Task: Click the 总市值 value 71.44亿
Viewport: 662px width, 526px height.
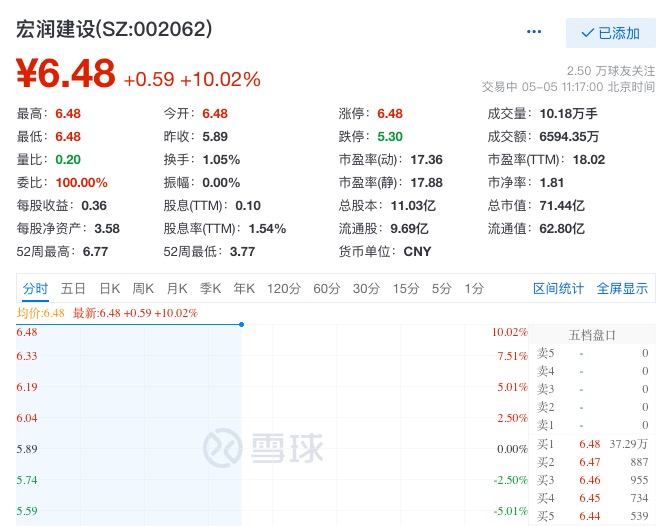Action: pos(562,206)
